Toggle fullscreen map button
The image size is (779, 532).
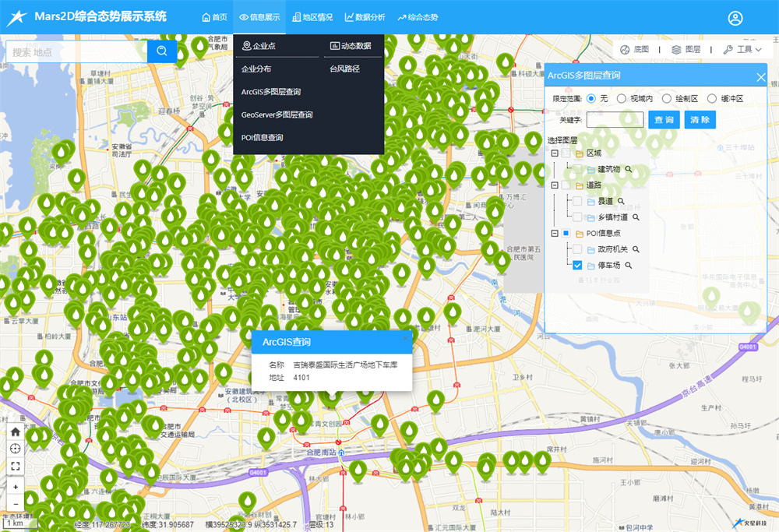click(16, 466)
